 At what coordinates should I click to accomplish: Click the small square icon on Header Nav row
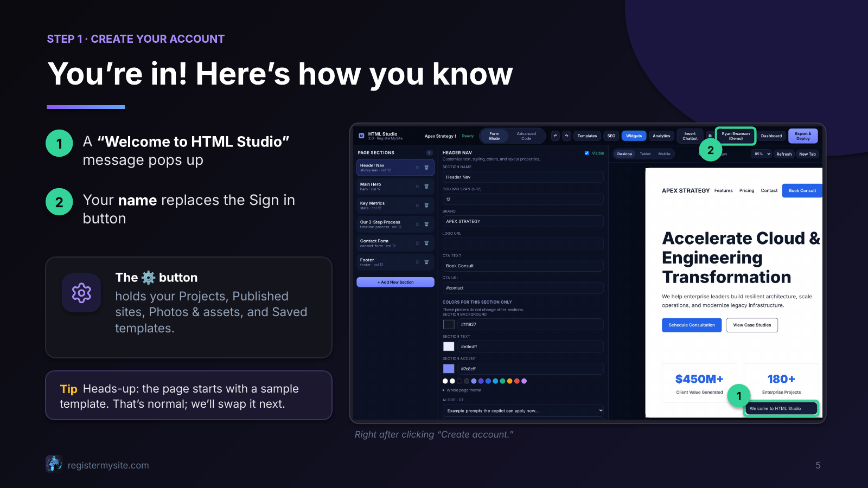(417, 168)
